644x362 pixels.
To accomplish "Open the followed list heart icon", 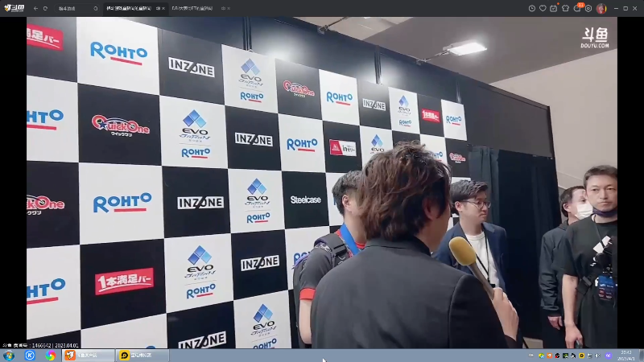I will tap(543, 8).
